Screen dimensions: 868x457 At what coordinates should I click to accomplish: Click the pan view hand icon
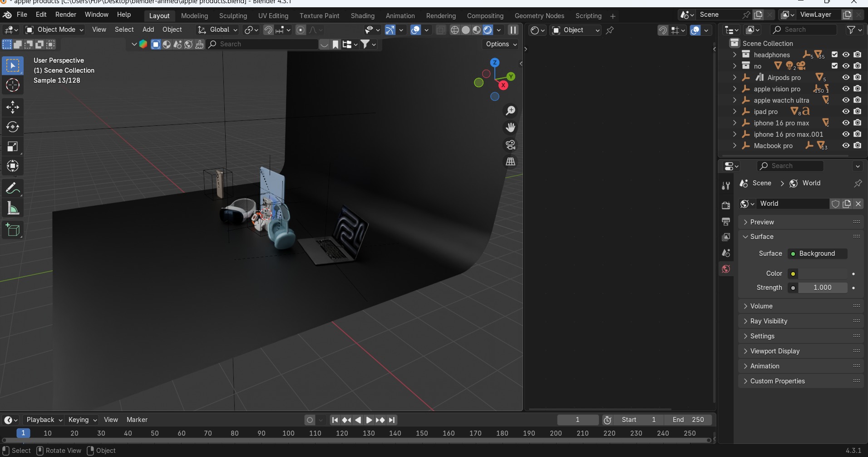click(x=511, y=128)
